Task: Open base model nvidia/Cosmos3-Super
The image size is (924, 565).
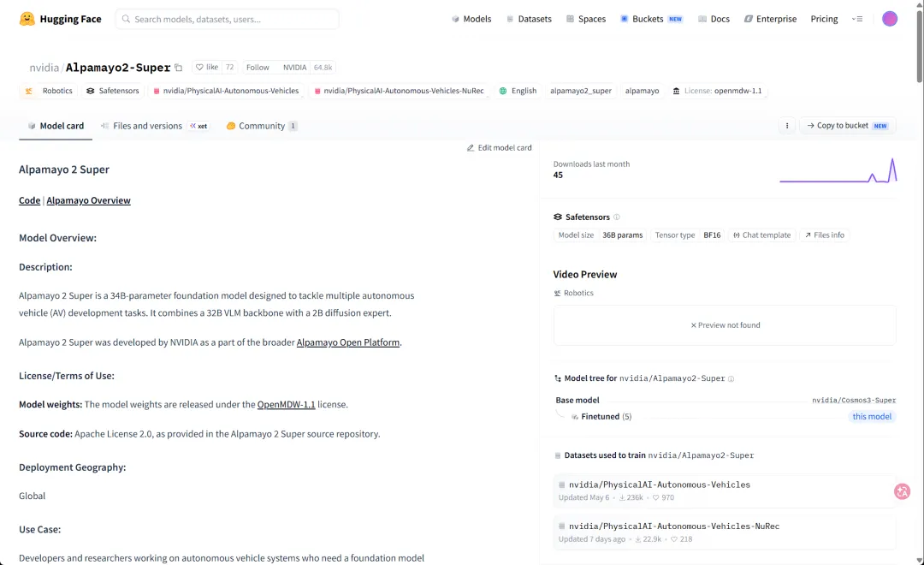Action: coord(853,401)
